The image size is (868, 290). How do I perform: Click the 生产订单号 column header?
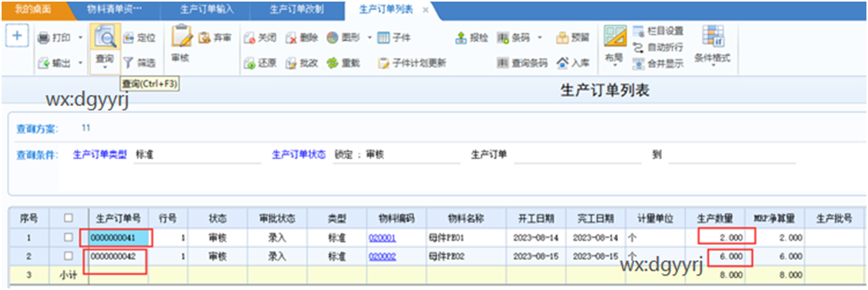pyautogui.click(x=118, y=218)
